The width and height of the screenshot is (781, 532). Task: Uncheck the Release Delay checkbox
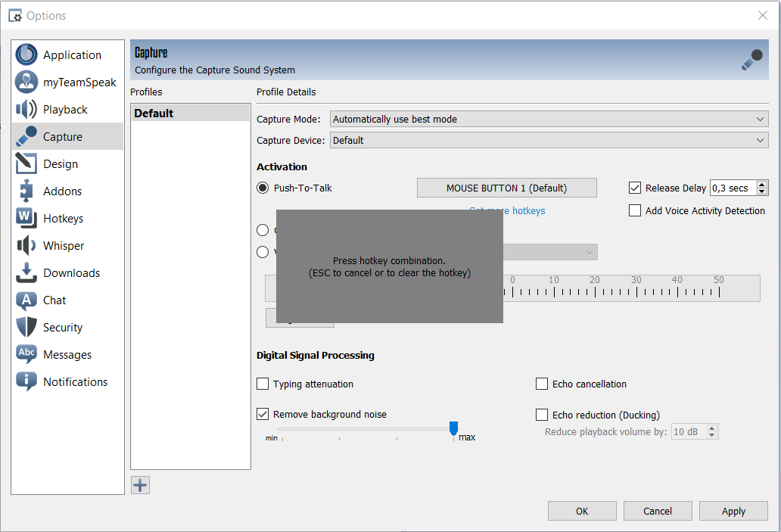[634, 188]
